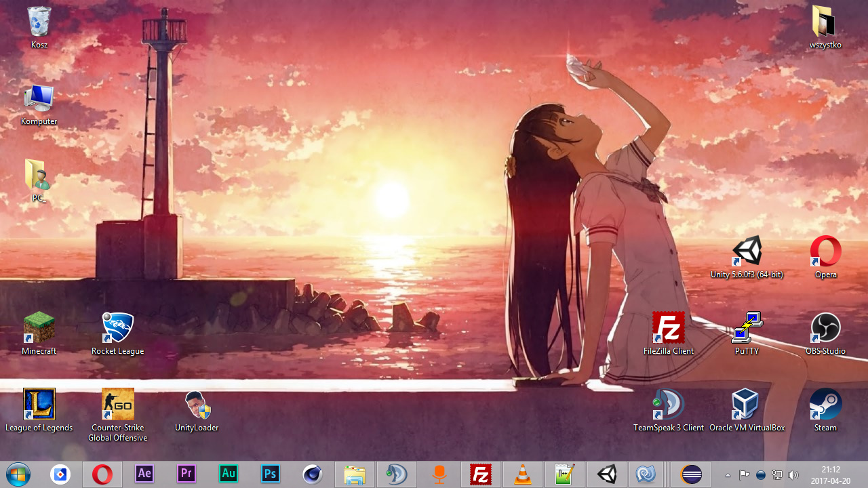
Task: Select Rocket League desktop shortcut
Action: (x=118, y=329)
